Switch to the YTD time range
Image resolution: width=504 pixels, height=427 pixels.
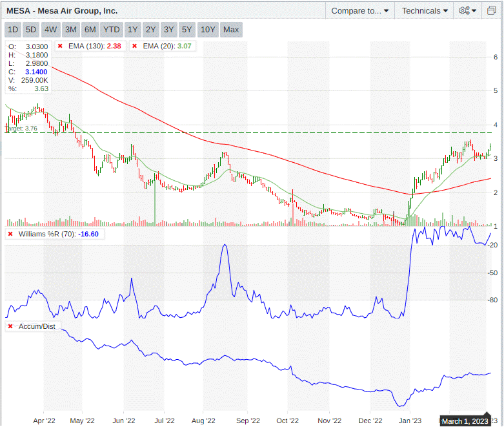tap(112, 29)
